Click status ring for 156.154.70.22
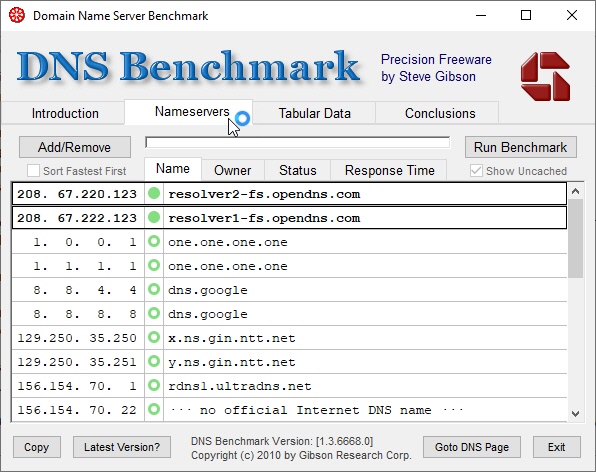Viewport: 596px width, 472px height. tap(154, 409)
